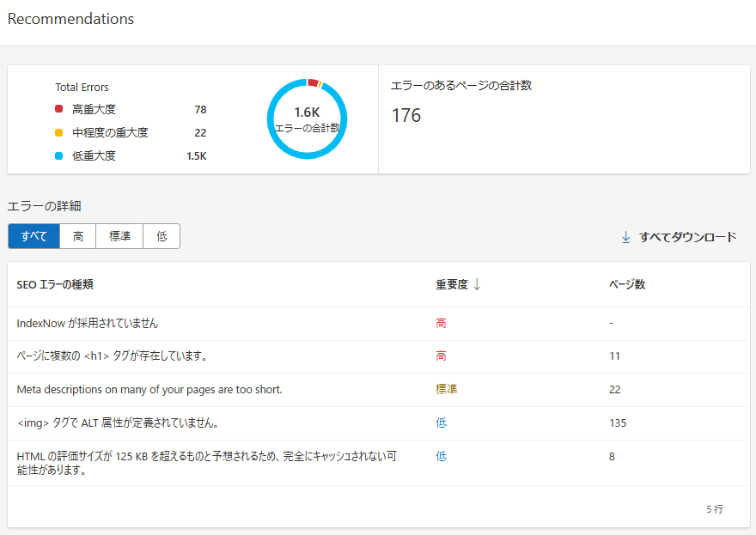
Task: Open the Meta descriptions too short row
Action: [149, 389]
